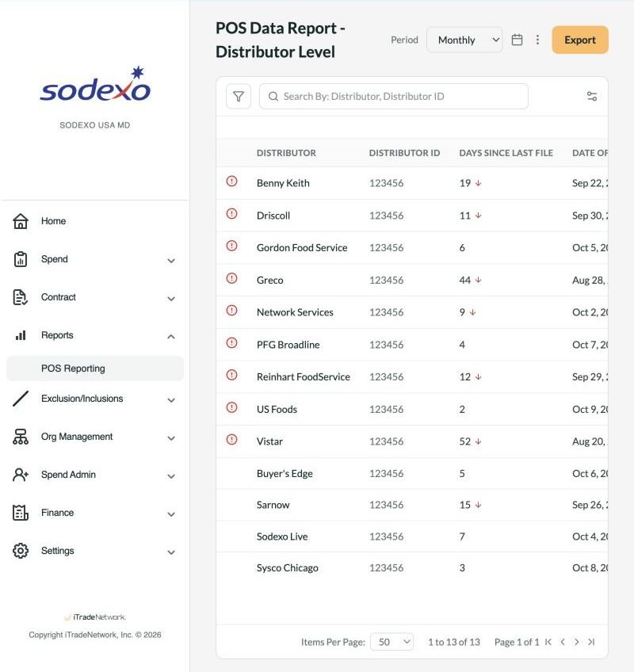Go to previous page arrow
This screenshot has width=634, height=672.
563,642
